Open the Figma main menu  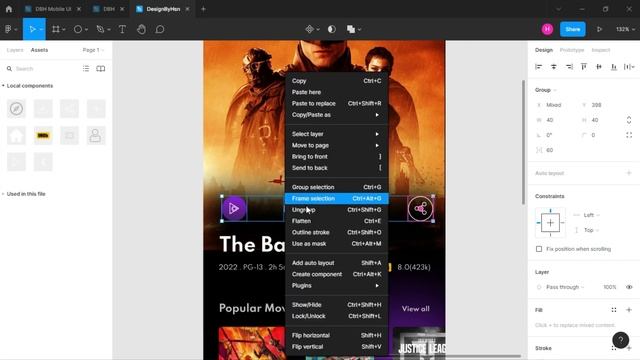pyautogui.click(x=11, y=29)
